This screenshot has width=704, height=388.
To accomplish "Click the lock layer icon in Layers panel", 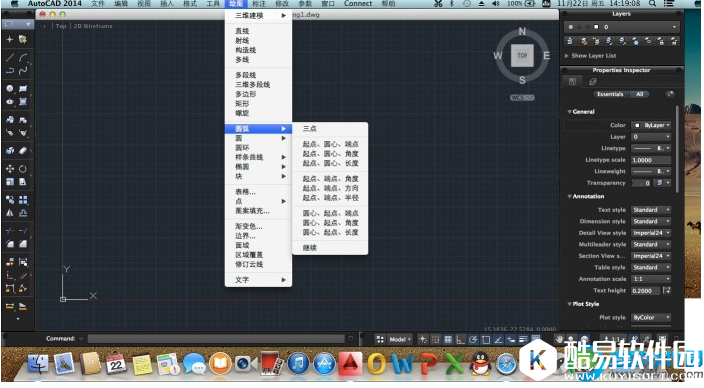I will point(661,41).
